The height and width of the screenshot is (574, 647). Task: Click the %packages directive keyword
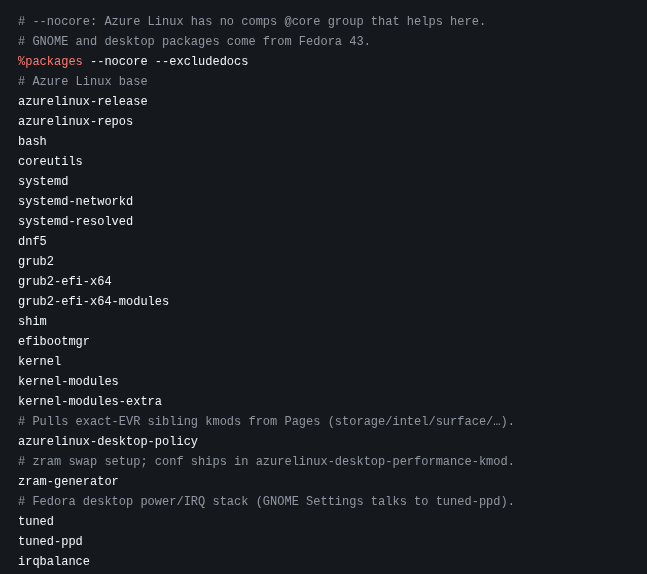pyautogui.click(x=50, y=61)
